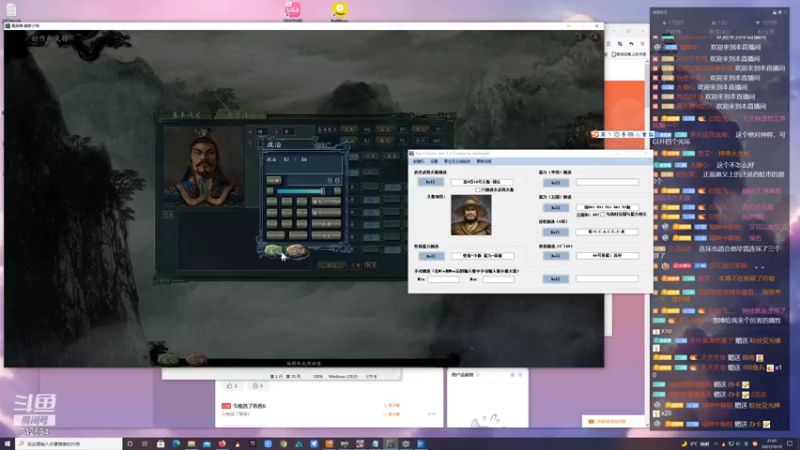Image resolution: width=800 pixels, height=450 pixels.
Task: Click the Min input field in San11Roller
Action: (x=443, y=280)
